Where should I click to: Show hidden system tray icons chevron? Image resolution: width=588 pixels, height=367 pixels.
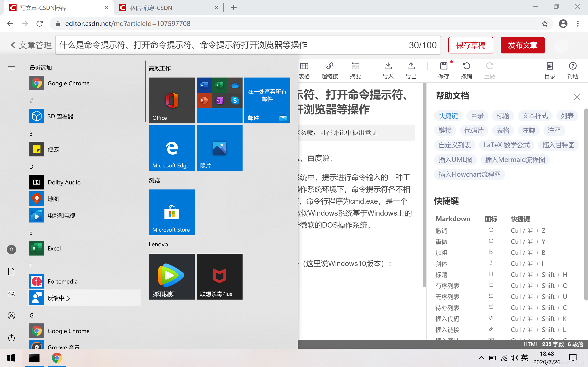(481, 358)
